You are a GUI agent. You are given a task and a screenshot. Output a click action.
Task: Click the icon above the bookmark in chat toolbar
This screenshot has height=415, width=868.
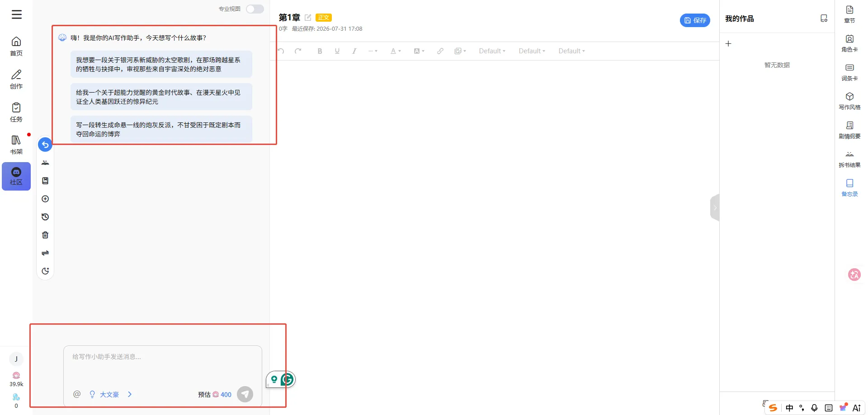point(45,163)
